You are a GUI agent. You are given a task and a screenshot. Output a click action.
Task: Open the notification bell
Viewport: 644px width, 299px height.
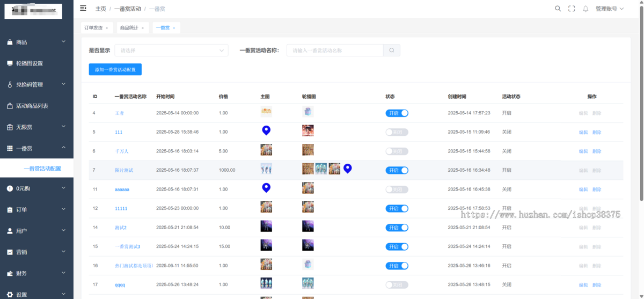[x=586, y=9]
